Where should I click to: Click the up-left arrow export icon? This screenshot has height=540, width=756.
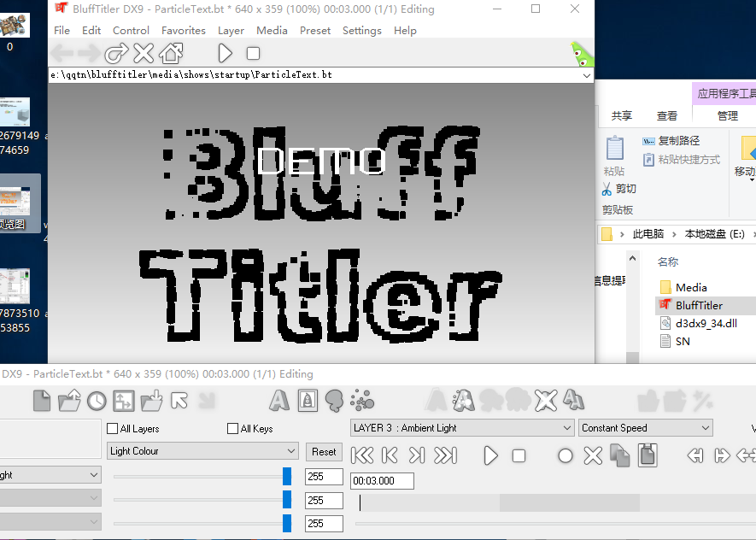pos(179,401)
